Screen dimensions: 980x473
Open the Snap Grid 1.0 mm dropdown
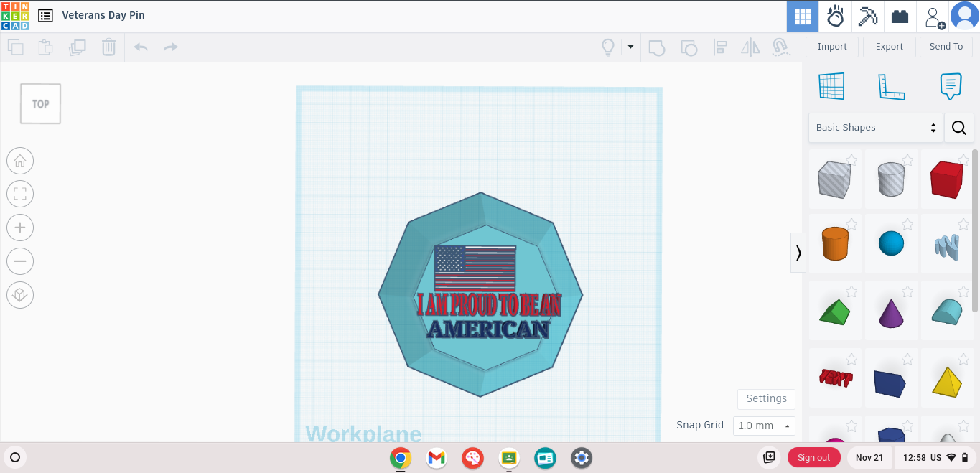[x=764, y=426]
